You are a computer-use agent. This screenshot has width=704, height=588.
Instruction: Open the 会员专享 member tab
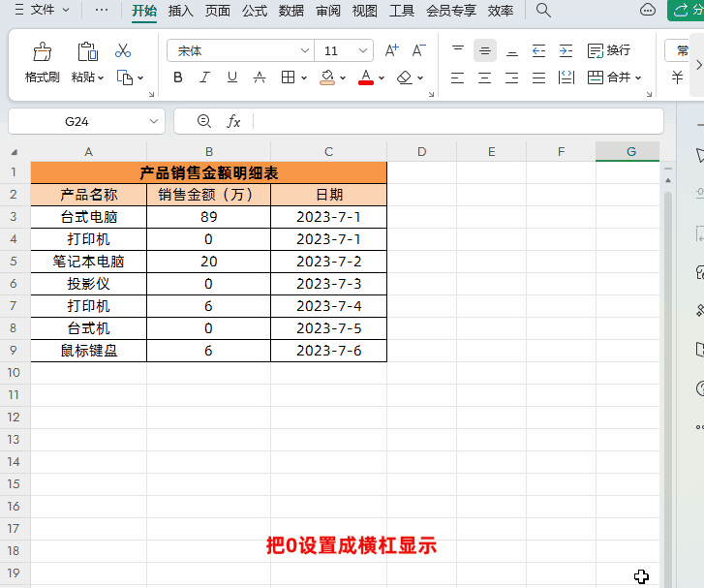click(451, 11)
